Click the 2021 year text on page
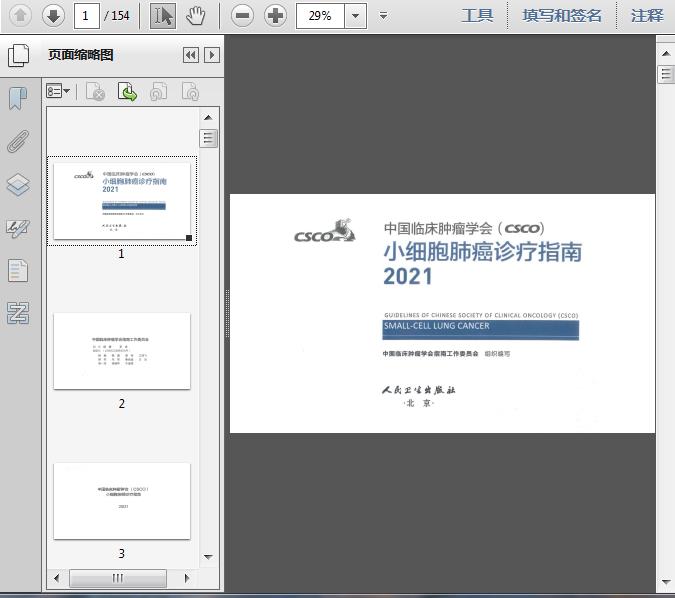Image resolution: width=675 pixels, height=598 pixels. pyautogui.click(x=408, y=276)
